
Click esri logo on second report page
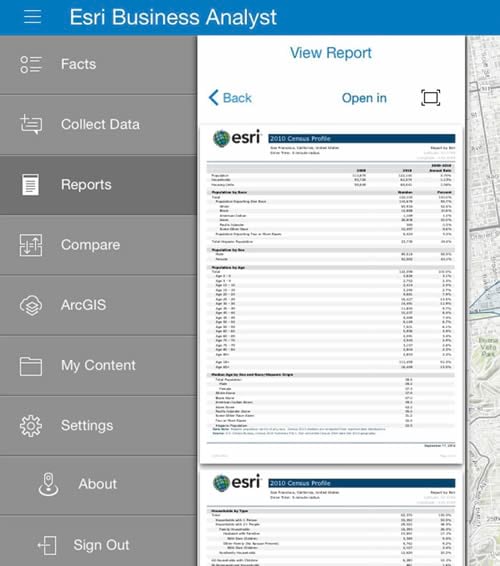pyautogui.click(x=237, y=483)
